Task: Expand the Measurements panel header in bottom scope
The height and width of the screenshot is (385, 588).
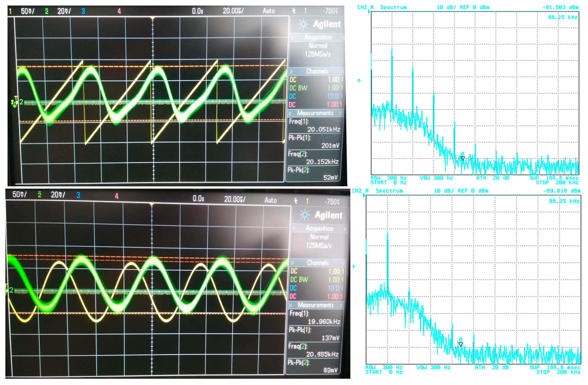Action: (316, 305)
